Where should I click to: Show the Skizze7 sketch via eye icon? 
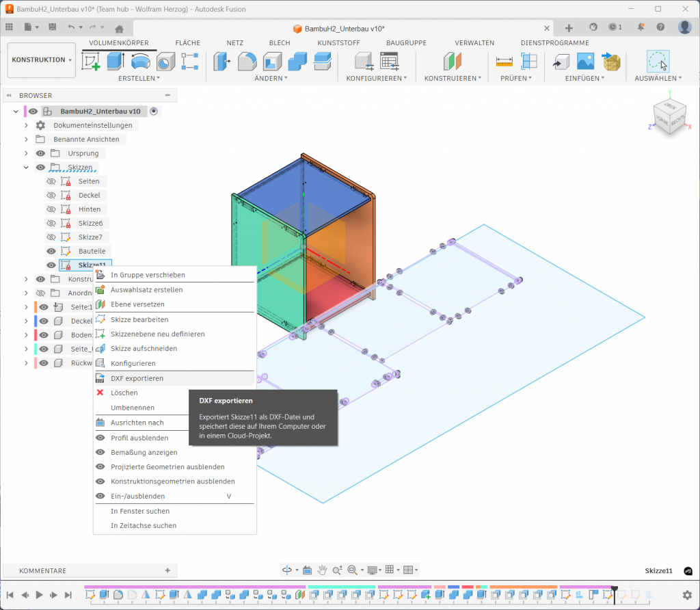point(51,237)
